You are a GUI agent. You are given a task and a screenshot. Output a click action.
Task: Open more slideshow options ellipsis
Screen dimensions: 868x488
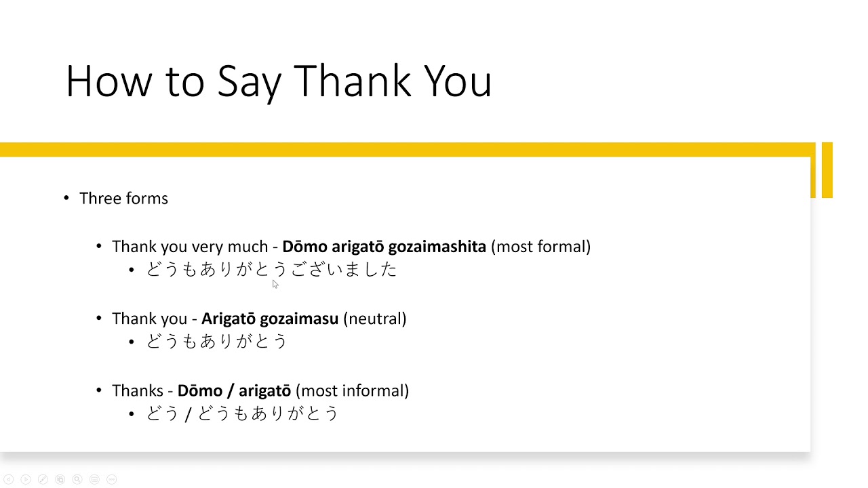(112, 479)
